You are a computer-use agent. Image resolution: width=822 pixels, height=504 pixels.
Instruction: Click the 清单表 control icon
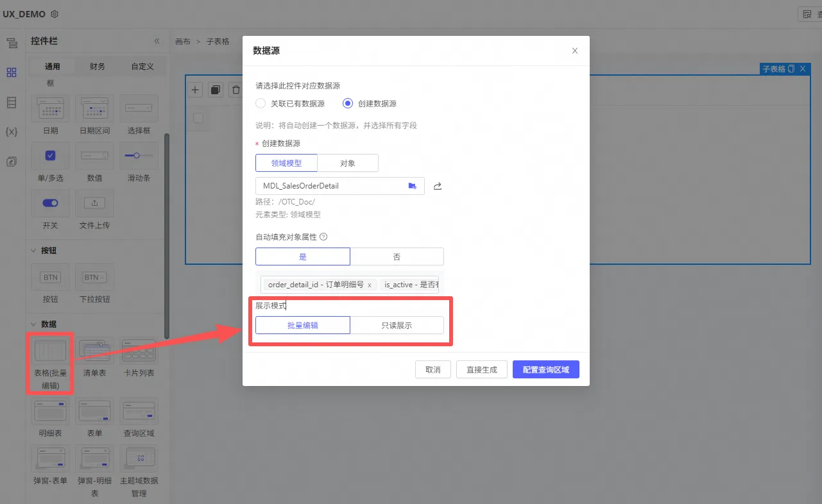(x=94, y=351)
